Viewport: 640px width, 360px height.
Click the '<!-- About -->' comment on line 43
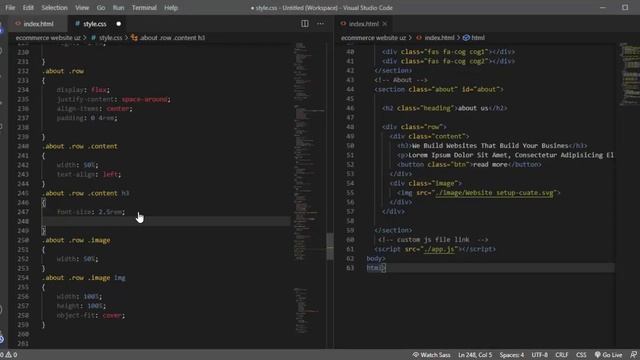(401, 80)
